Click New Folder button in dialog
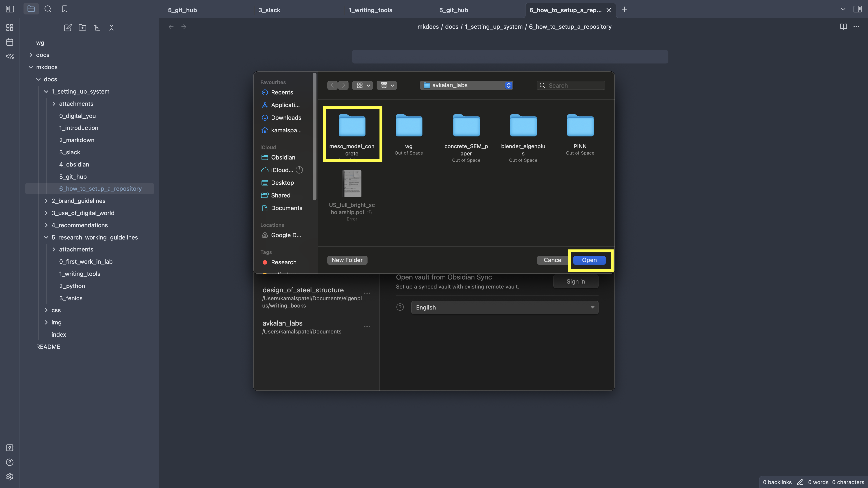Viewport: 868px width, 488px height. (347, 260)
